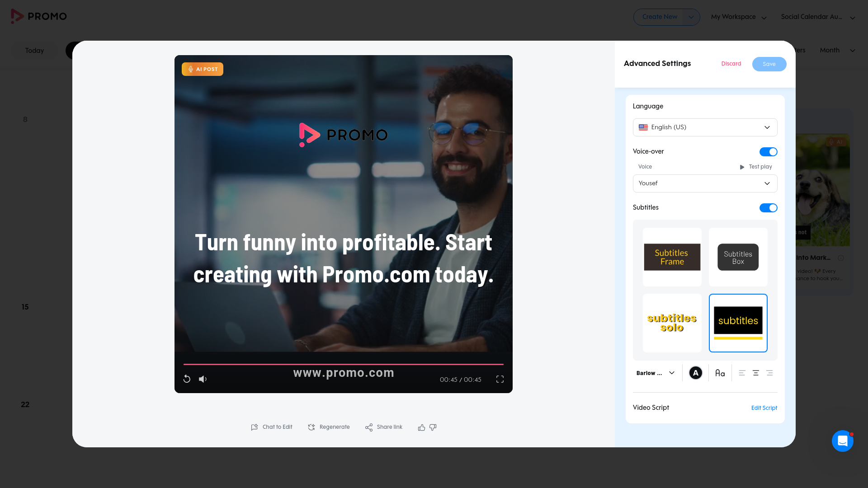The image size is (868, 488).
Task: Select calendar day 8
Action: (x=25, y=120)
